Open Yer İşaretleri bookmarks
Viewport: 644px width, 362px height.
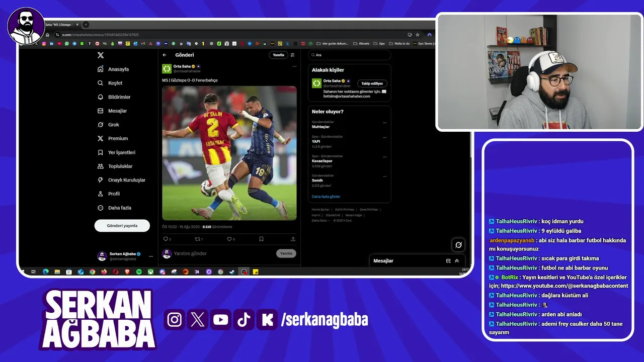pos(116,152)
